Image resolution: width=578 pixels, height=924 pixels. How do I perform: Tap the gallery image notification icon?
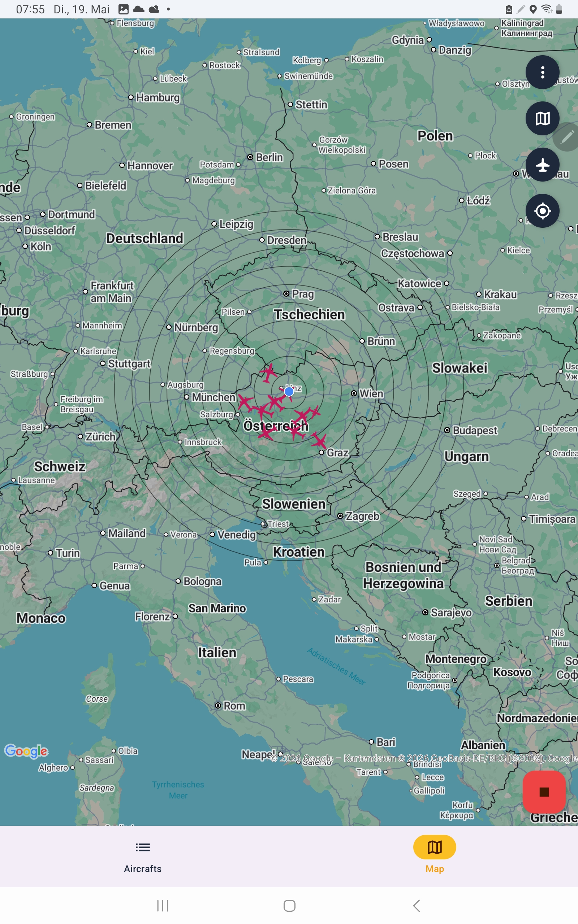pyautogui.click(x=124, y=9)
